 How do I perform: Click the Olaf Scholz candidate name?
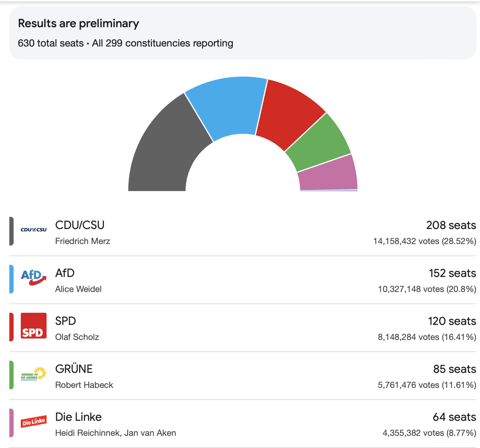click(77, 337)
